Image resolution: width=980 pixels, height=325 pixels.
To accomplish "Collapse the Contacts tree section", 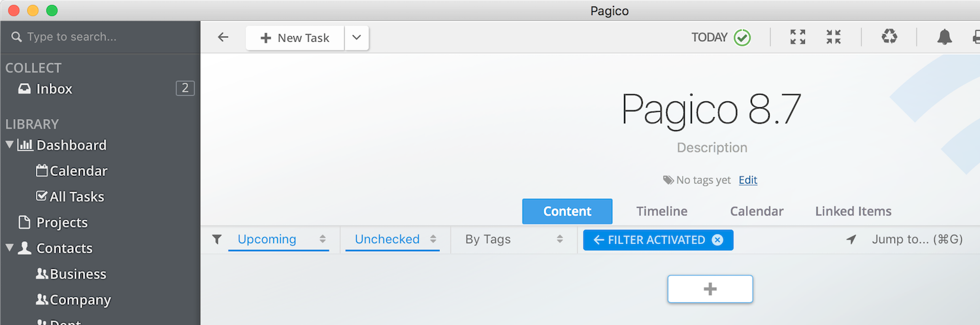I will pyautogui.click(x=9, y=248).
